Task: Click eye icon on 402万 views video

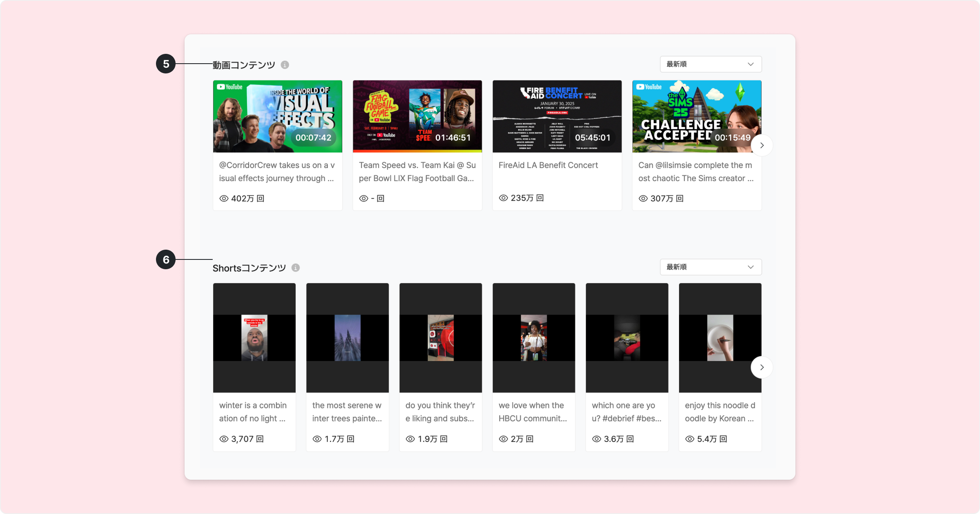Action: click(x=224, y=199)
